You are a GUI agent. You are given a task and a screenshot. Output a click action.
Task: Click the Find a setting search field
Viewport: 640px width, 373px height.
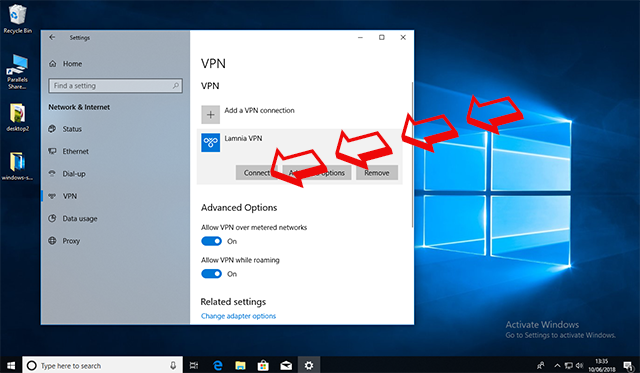click(115, 86)
